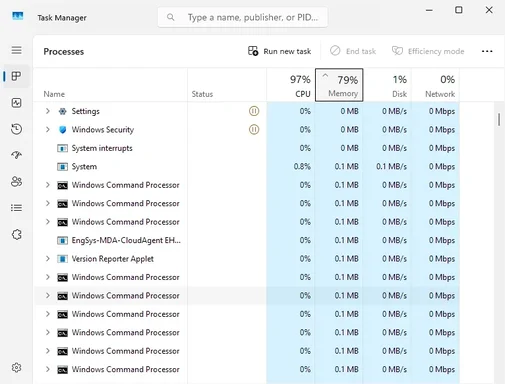The width and height of the screenshot is (505, 384).
Task: Open Users sidebar icon
Action: pos(16,181)
